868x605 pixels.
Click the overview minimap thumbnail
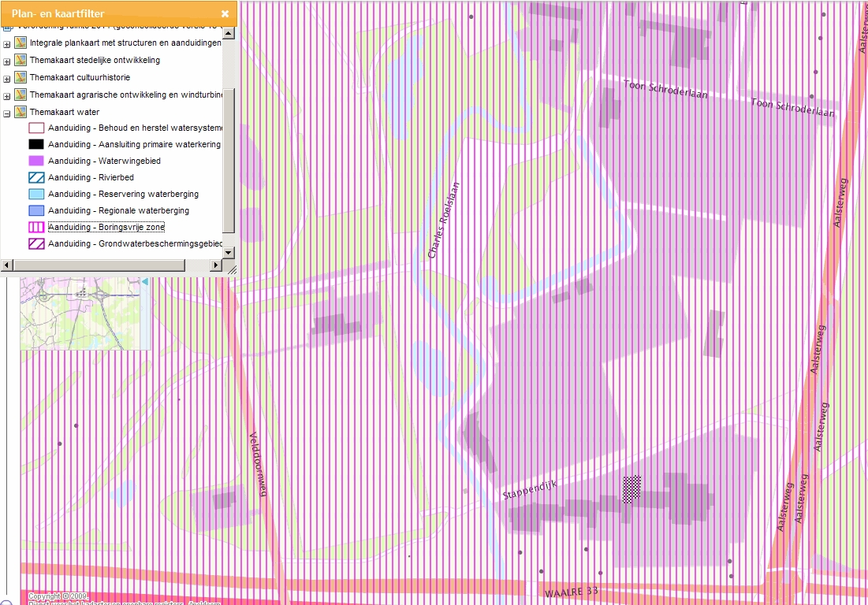81,313
